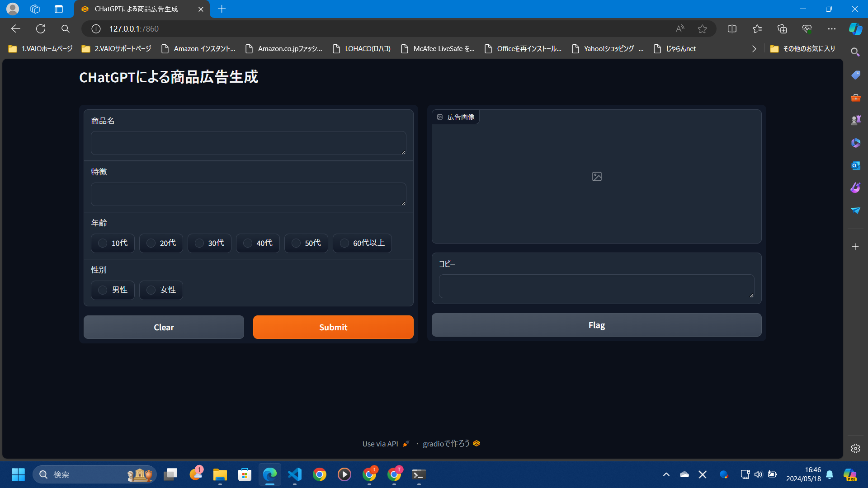Image resolution: width=868 pixels, height=488 pixels.
Task: Expand bookmarks bar overflow chevron
Action: point(754,49)
